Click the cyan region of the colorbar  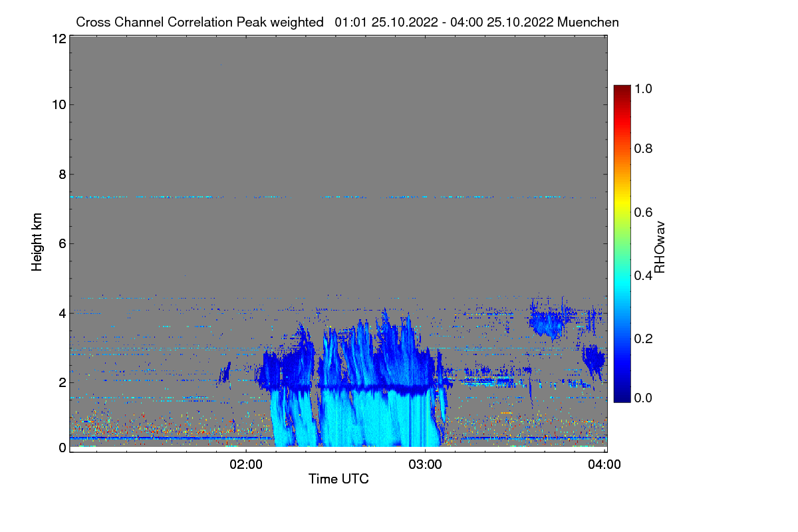(622, 283)
